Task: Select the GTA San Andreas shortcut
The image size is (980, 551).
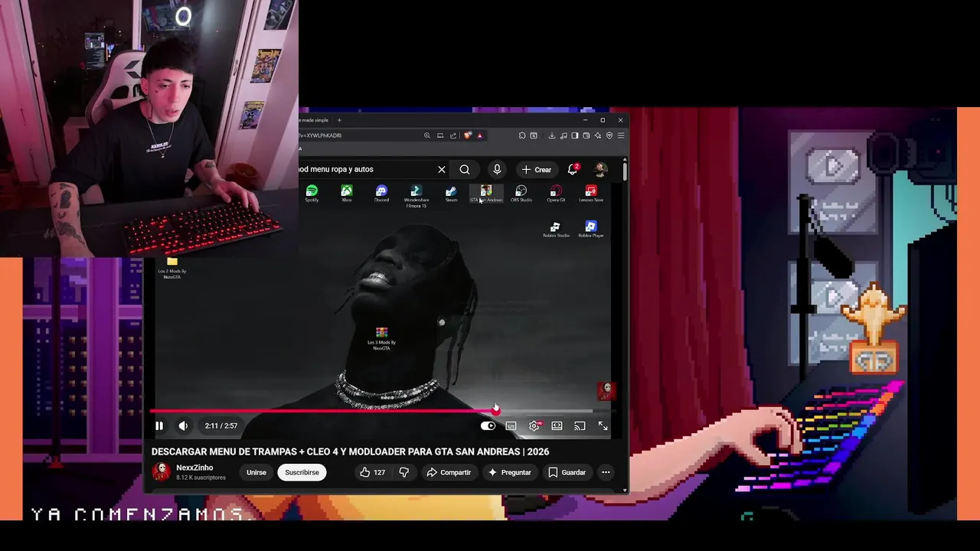Action: pyautogui.click(x=486, y=194)
